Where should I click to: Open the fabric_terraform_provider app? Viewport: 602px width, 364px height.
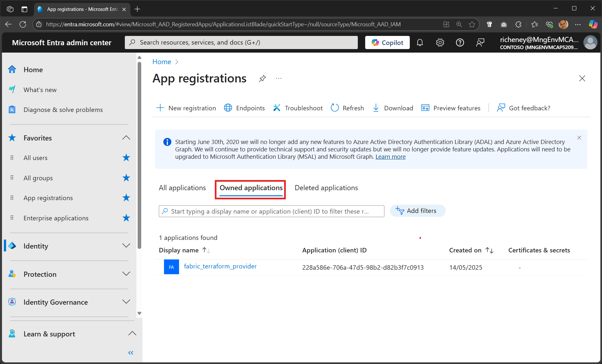click(x=220, y=266)
